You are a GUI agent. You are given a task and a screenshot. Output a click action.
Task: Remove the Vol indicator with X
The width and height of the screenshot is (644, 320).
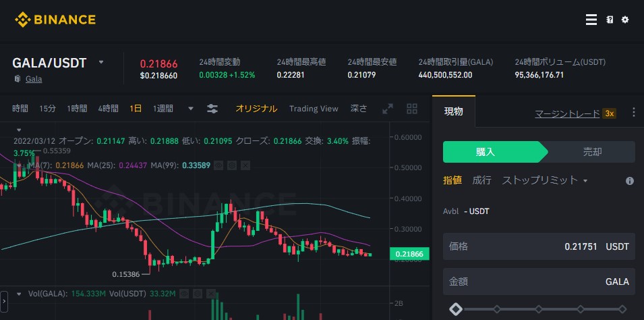tap(210, 294)
